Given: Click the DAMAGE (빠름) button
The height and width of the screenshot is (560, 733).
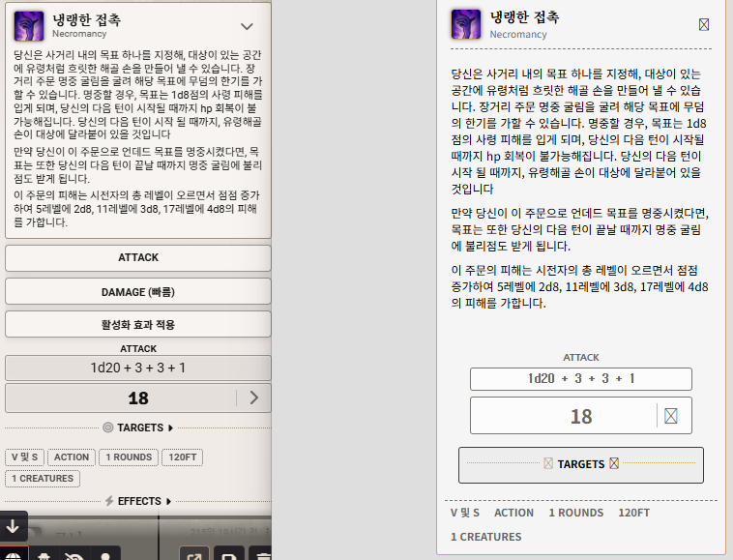Looking at the screenshot, I should point(138,292).
